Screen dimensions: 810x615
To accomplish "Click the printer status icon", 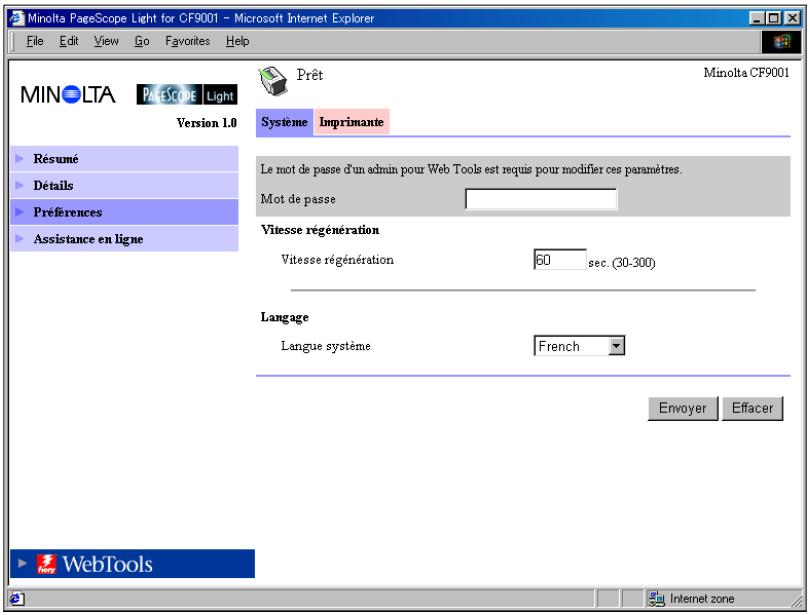I will coord(273,82).
